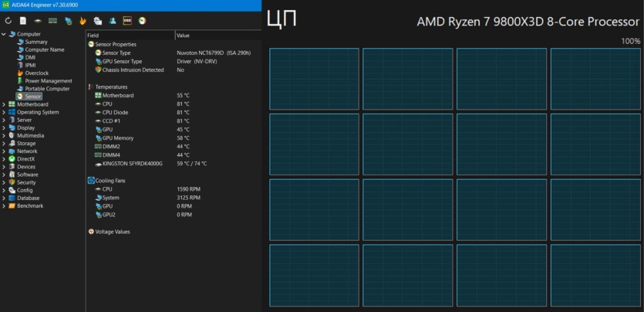Click the AIDA64 title bar app icon

pos(5,5)
